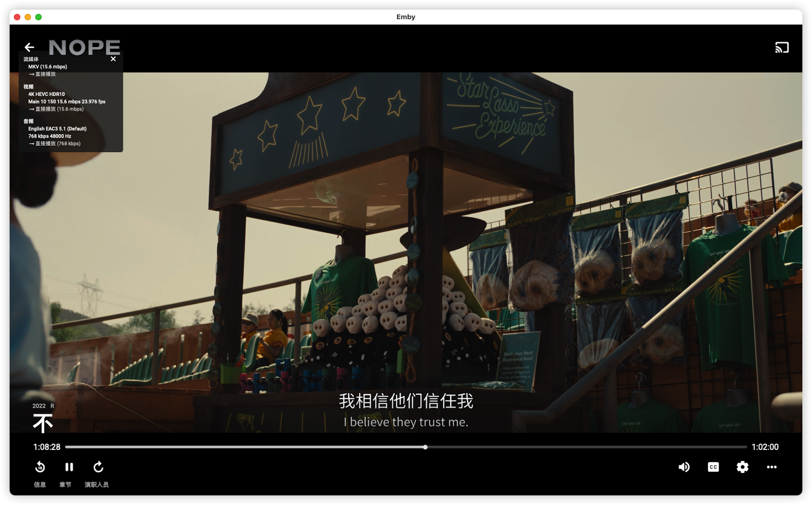
Task: Rewind 10 seconds
Action: pyautogui.click(x=40, y=467)
